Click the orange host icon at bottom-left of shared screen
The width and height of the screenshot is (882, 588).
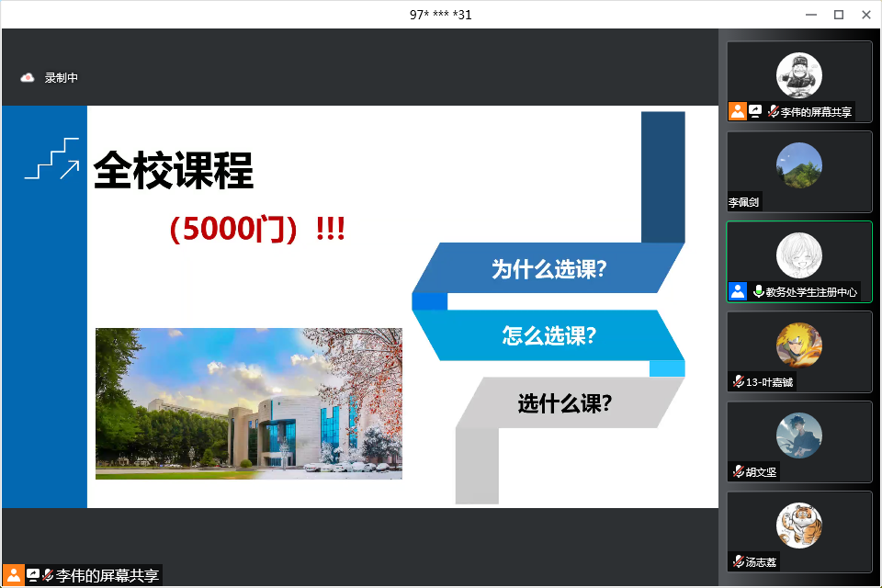[x=14, y=576]
